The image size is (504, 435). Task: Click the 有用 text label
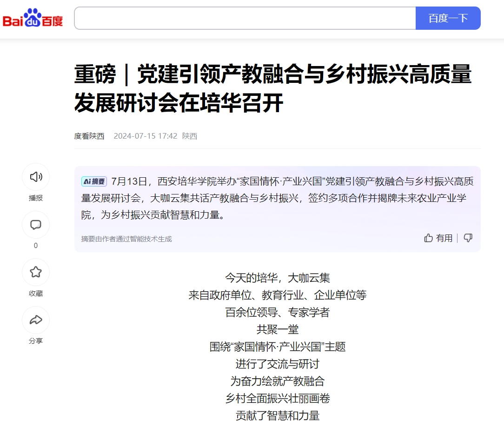(x=444, y=238)
